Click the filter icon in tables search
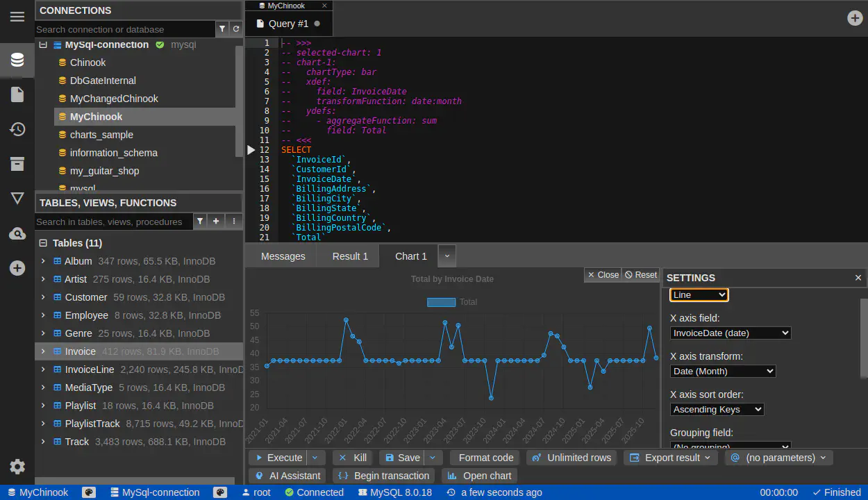The height and width of the screenshot is (500, 868). (x=200, y=222)
